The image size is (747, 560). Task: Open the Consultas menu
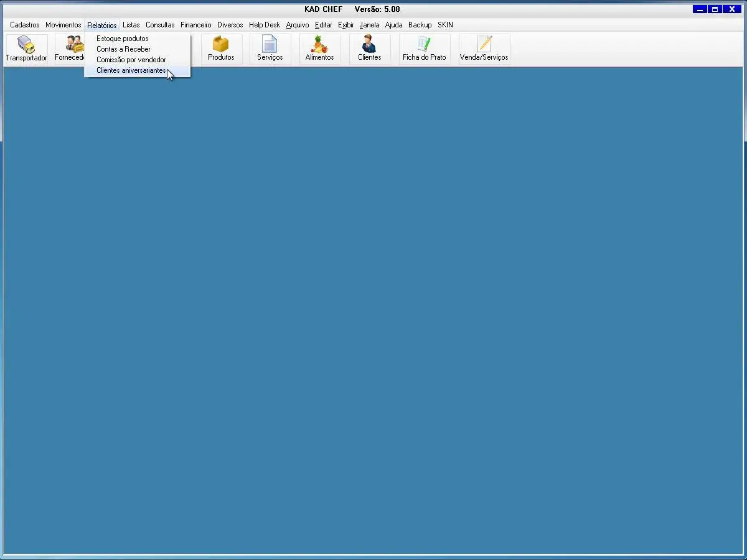tap(160, 25)
